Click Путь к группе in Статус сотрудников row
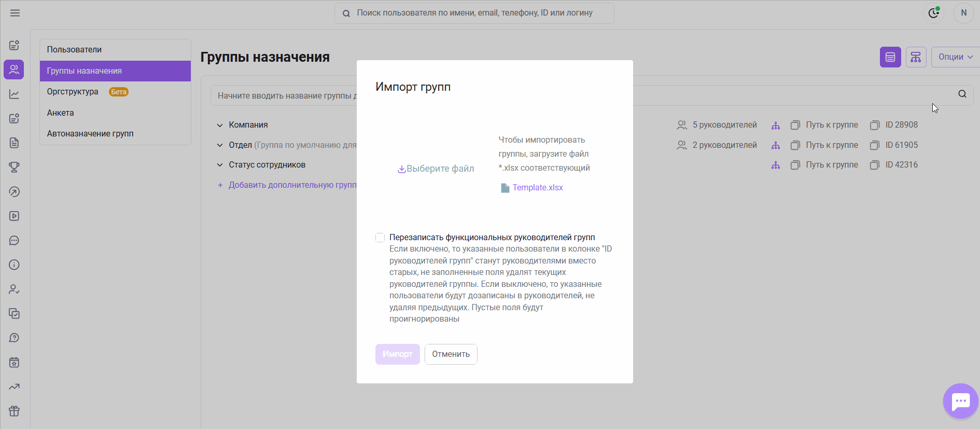Image resolution: width=980 pixels, height=429 pixels. [x=832, y=165]
